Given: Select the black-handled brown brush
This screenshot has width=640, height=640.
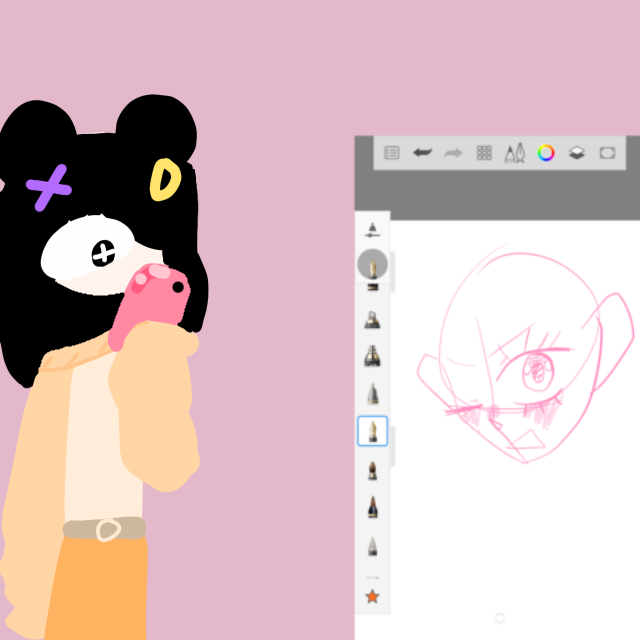Looking at the screenshot, I should (x=372, y=506).
